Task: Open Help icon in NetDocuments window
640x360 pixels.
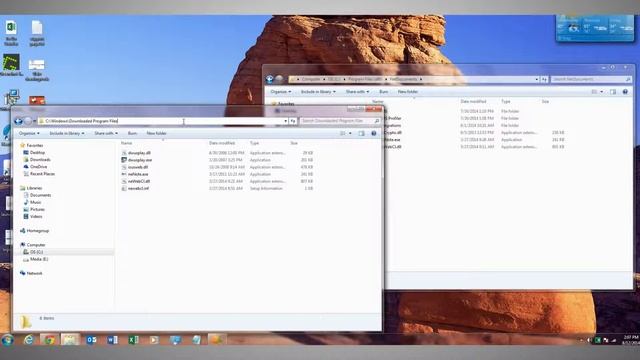Action: [x=625, y=92]
